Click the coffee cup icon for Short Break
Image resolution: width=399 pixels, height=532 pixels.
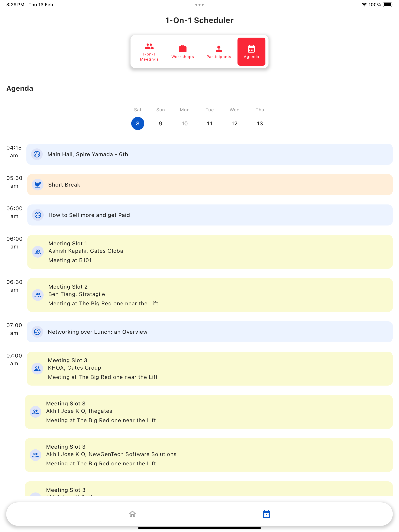click(x=38, y=184)
